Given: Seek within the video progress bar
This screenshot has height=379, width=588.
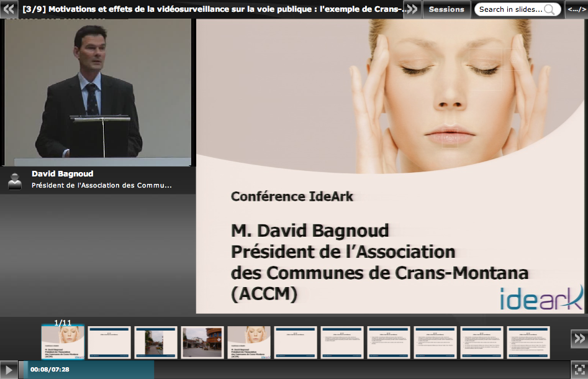Looking at the screenshot, I should pos(294,370).
